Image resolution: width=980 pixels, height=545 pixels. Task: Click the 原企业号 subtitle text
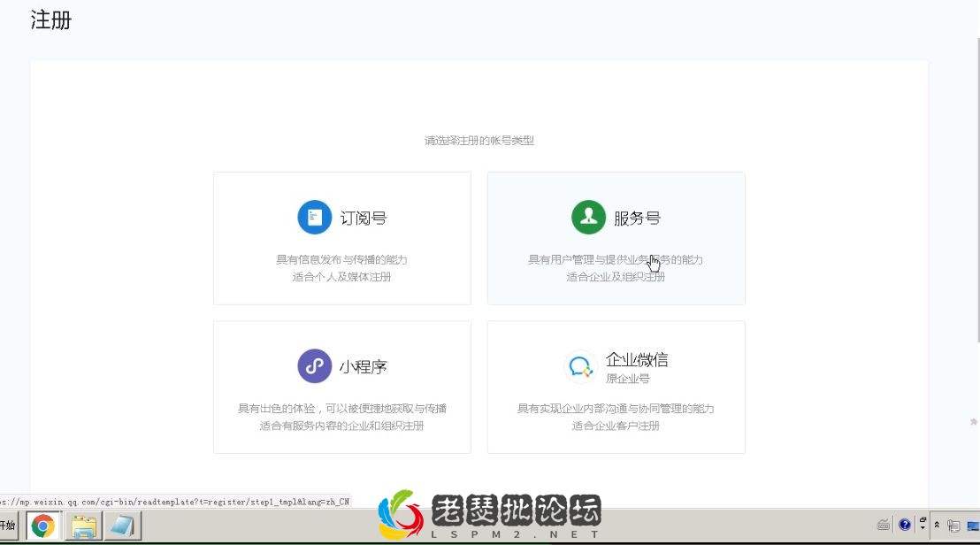pos(627,379)
